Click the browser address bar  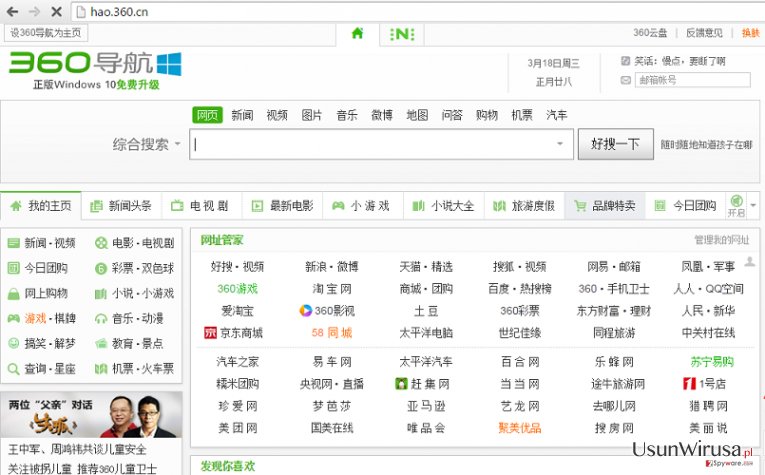(419, 12)
